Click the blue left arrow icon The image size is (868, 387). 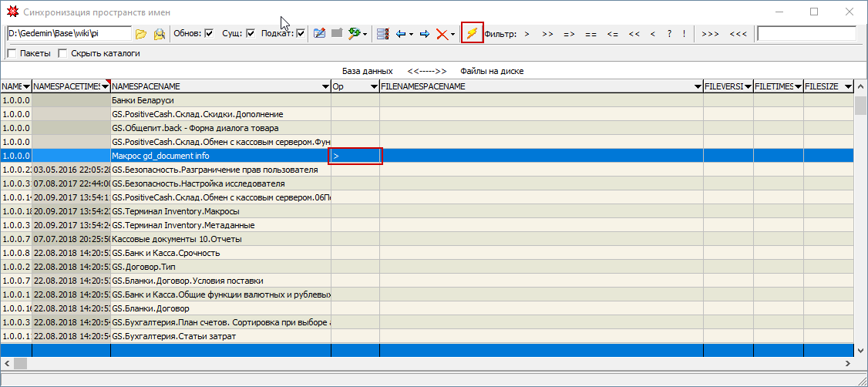point(401,34)
